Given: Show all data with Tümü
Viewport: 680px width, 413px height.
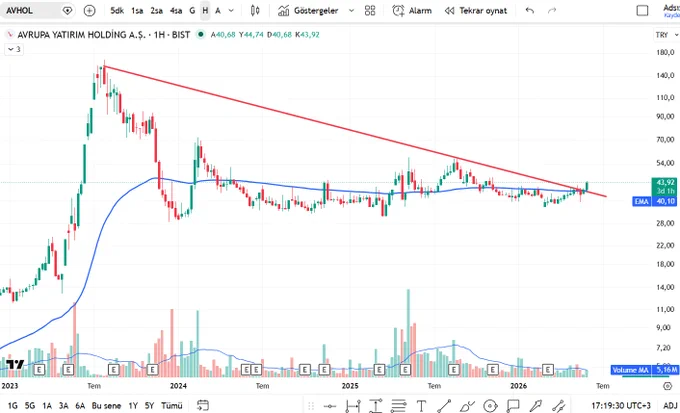Looking at the screenshot, I should [x=172, y=406].
